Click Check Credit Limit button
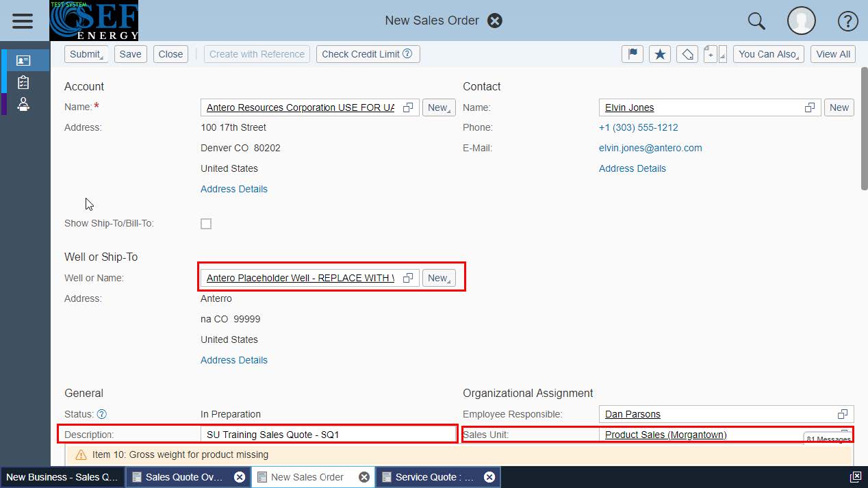 tap(368, 54)
